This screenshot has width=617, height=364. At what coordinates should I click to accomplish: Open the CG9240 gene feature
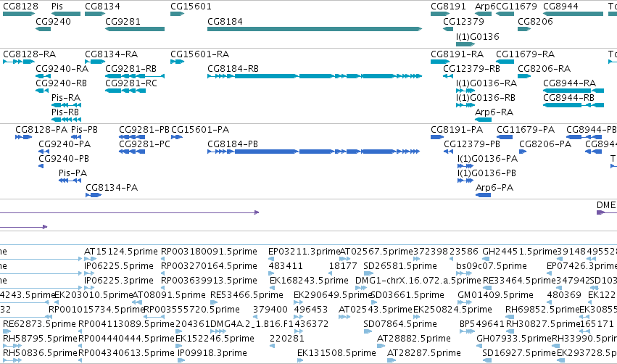tap(43, 29)
